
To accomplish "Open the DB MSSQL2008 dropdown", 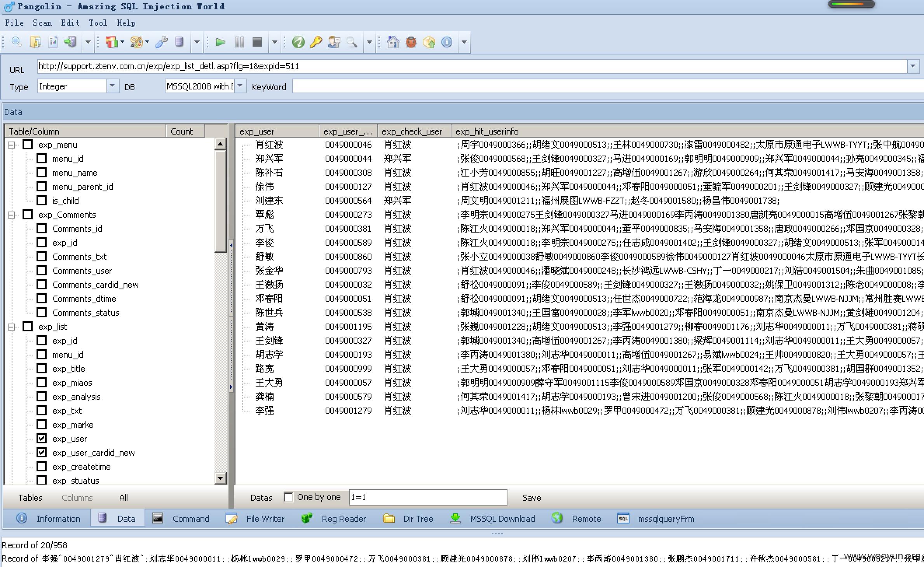I will 240,86.
